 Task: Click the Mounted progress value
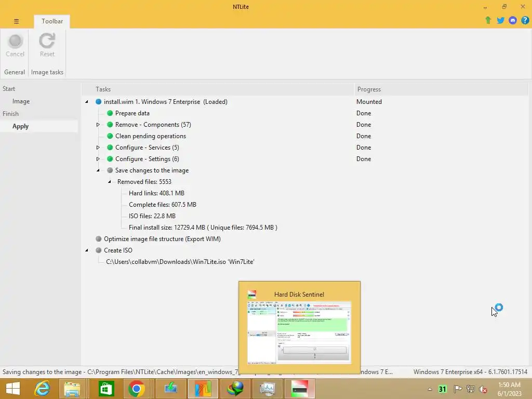(x=369, y=101)
